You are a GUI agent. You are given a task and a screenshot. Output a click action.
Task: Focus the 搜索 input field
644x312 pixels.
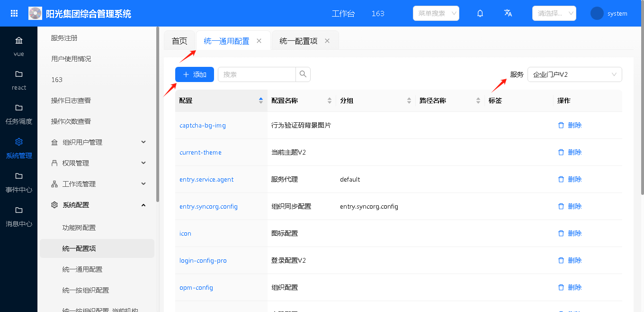[x=257, y=74]
